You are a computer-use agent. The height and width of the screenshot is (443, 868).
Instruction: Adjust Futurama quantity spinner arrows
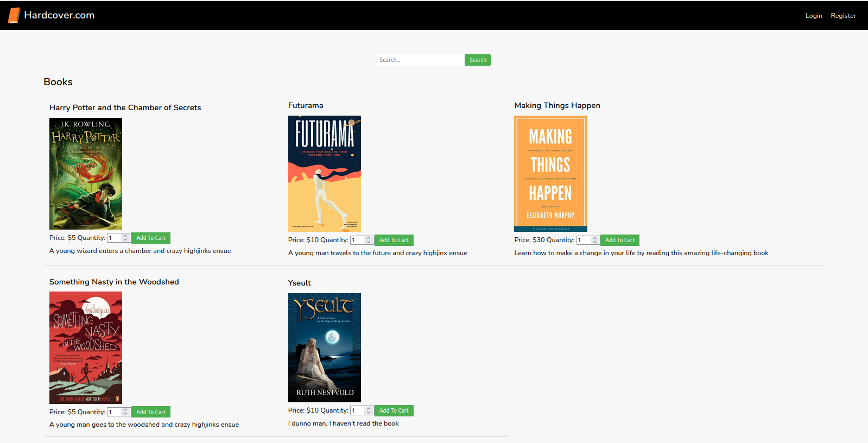pyautogui.click(x=369, y=240)
